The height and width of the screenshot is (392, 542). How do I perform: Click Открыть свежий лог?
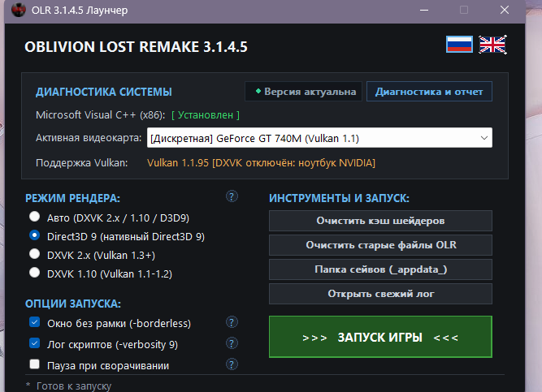380,294
